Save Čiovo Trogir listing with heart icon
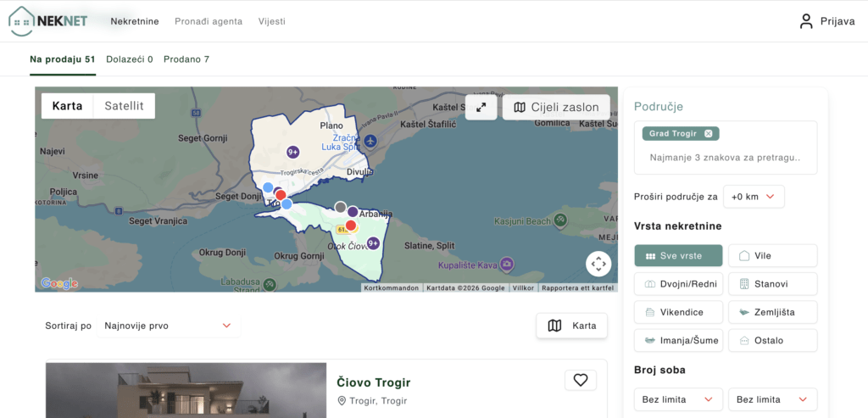868x418 pixels. [x=581, y=381]
